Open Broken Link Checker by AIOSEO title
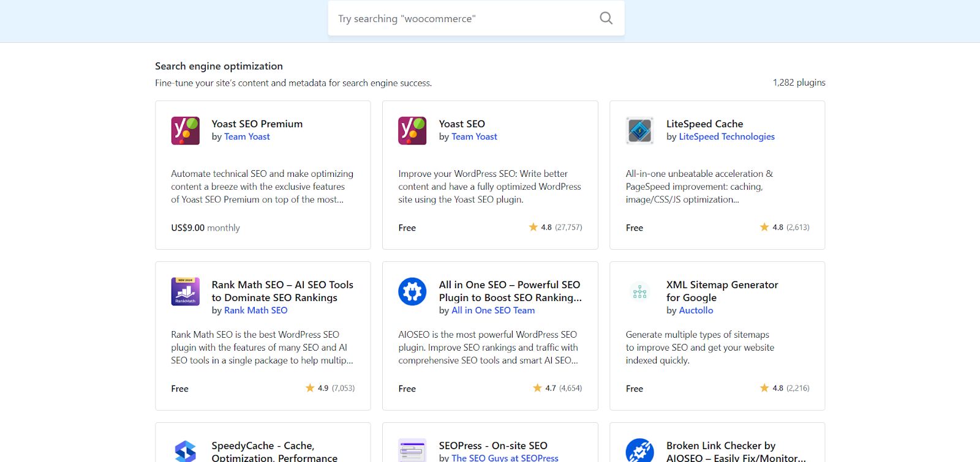Image resolution: width=980 pixels, height=462 pixels. click(736, 452)
